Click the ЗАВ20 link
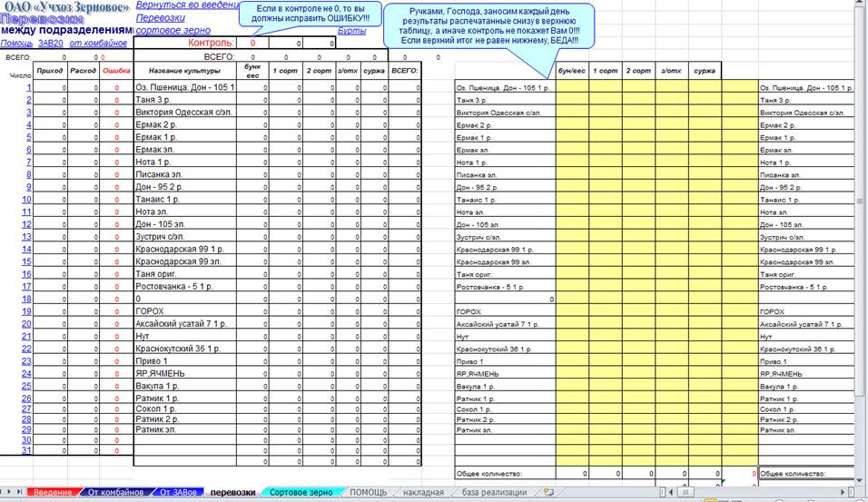Image resolution: width=868 pixels, height=502 pixels. click(50, 43)
